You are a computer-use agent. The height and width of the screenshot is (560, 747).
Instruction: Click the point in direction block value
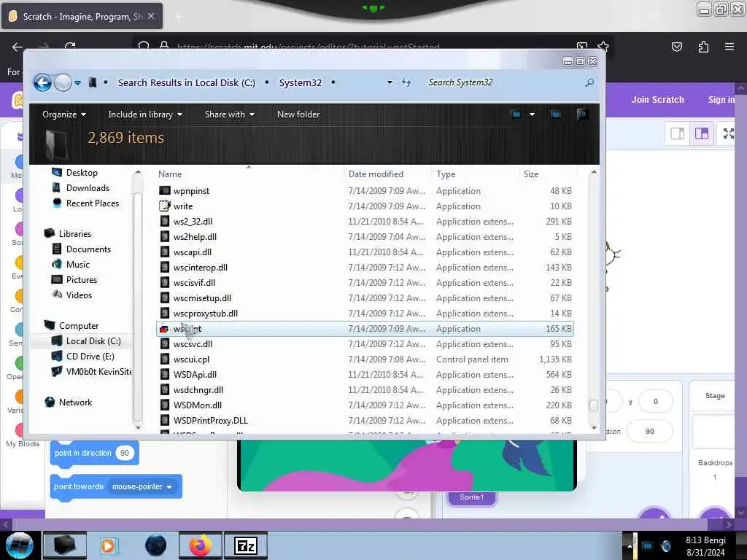coord(124,453)
